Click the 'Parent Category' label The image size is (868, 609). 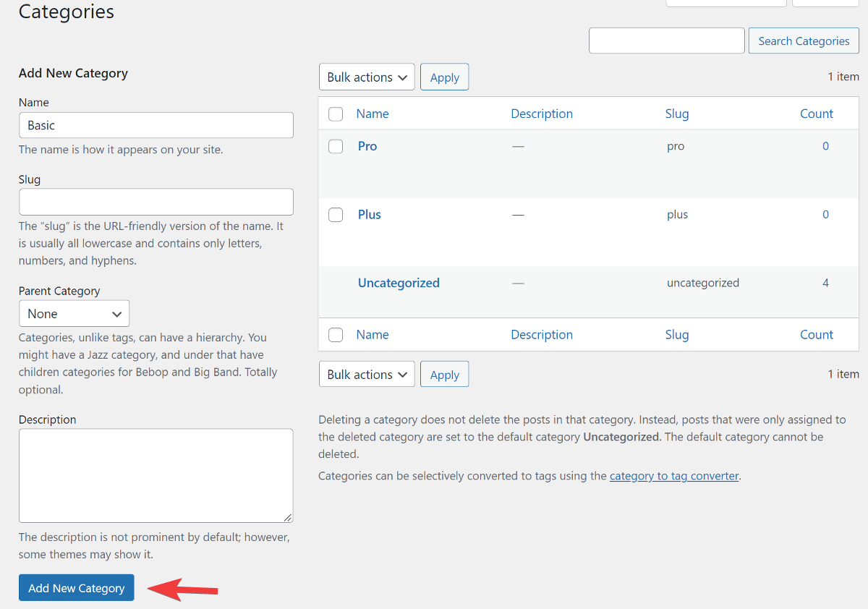point(59,291)
